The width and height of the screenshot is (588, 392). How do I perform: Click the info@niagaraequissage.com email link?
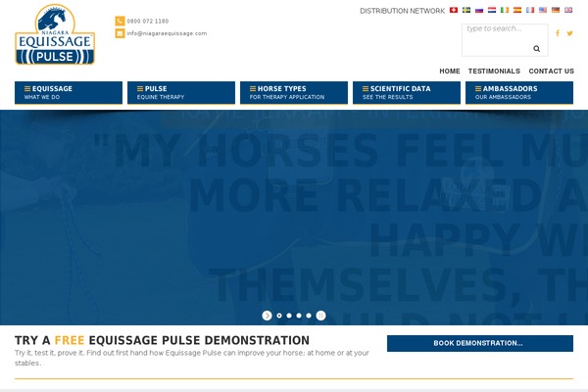pyautogui.click(x=167, y=33)
